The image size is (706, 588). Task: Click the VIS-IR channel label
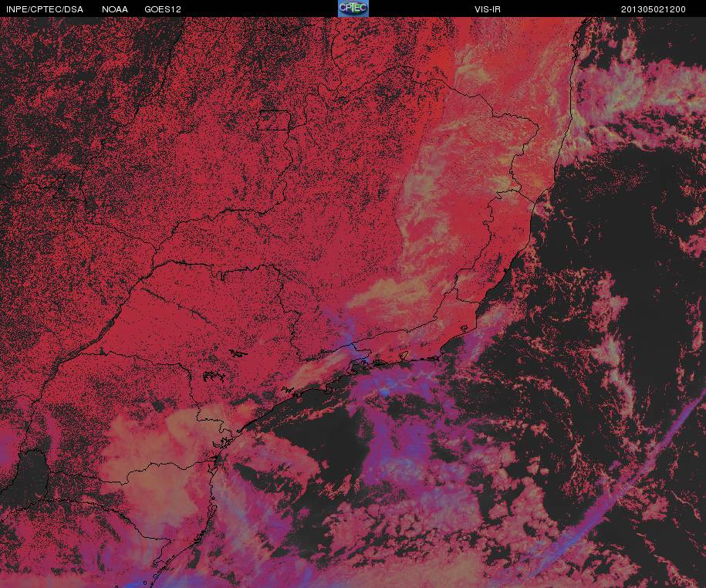pos(487,9)
